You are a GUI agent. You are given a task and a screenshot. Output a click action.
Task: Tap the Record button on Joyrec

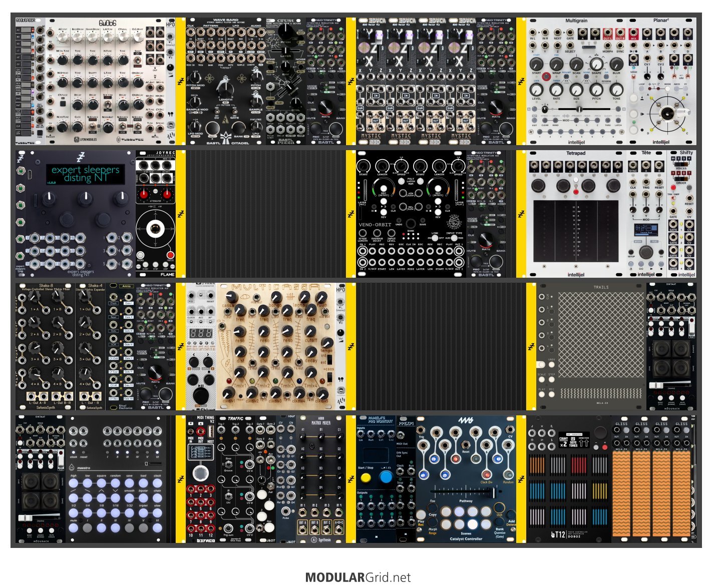(x=141, y=255)
